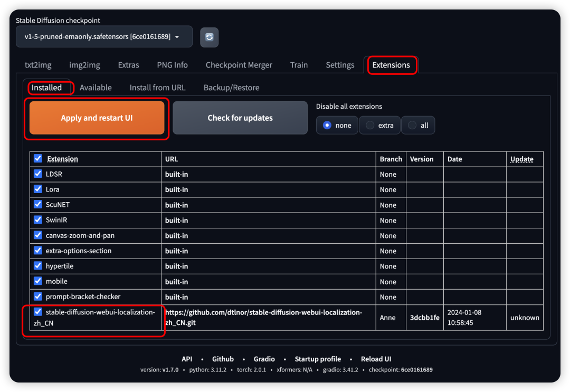570x392 pixels.
Task: Click the checkpoint hash 6ce0161689 in footer
Action: (x=416, y=370)
